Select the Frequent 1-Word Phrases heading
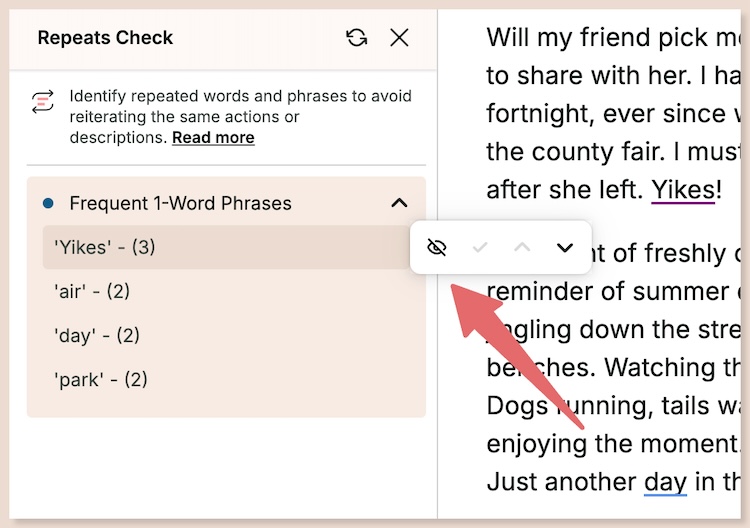The height and width of the screenshot is (528, 750). (180, 203)
